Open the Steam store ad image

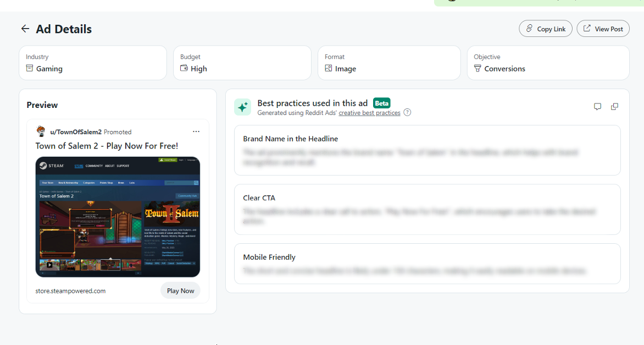(x=118, y=217)
